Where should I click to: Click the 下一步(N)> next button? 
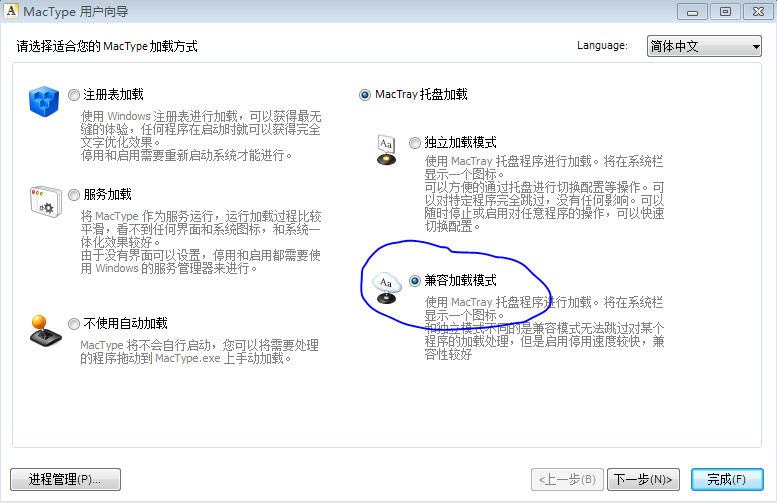click(643, 479)
